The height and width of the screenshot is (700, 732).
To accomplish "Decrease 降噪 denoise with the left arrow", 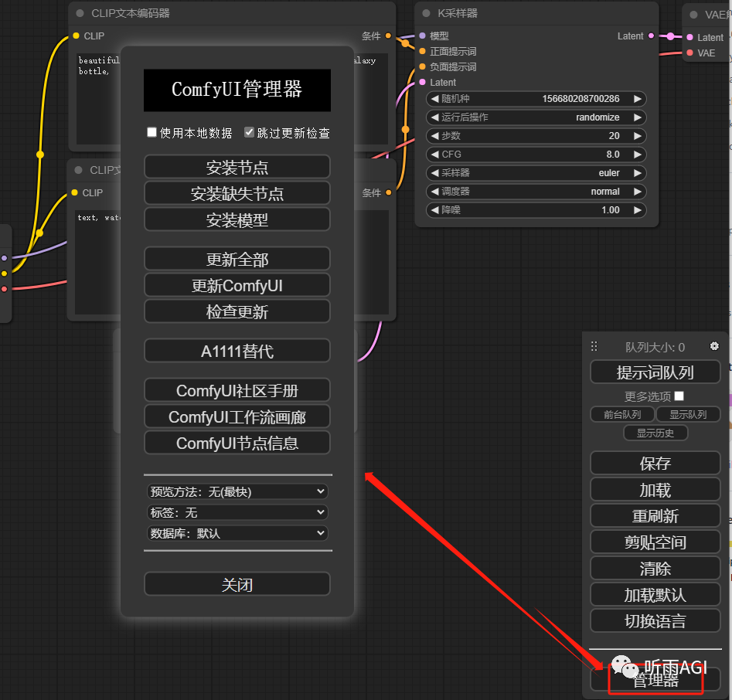I will click(x=434, y=210).
